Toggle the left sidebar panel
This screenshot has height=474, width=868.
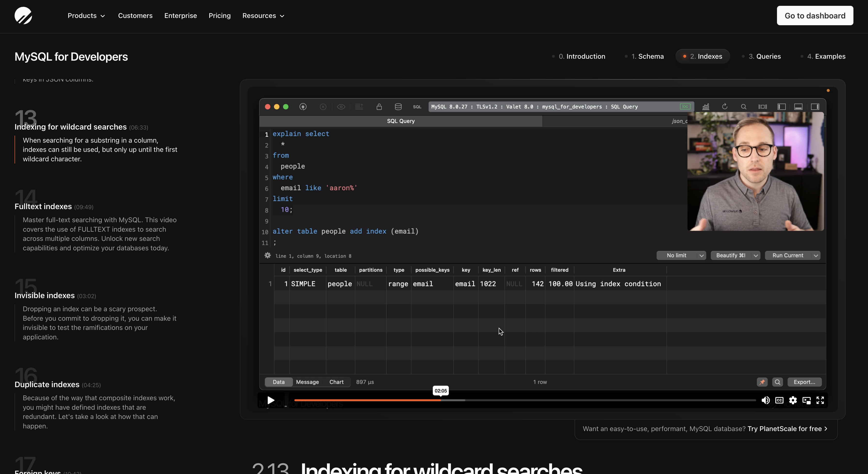[781, 107]
